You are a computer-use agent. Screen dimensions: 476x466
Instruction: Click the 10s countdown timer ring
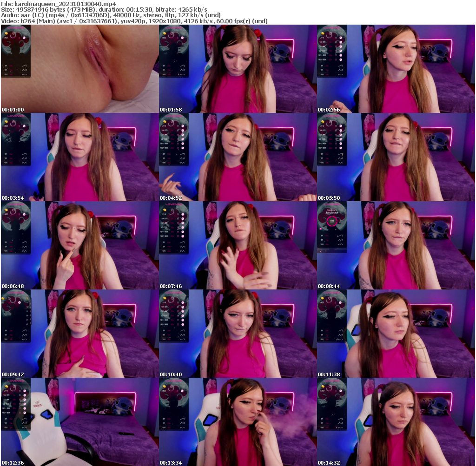click(x=332, y=221)
